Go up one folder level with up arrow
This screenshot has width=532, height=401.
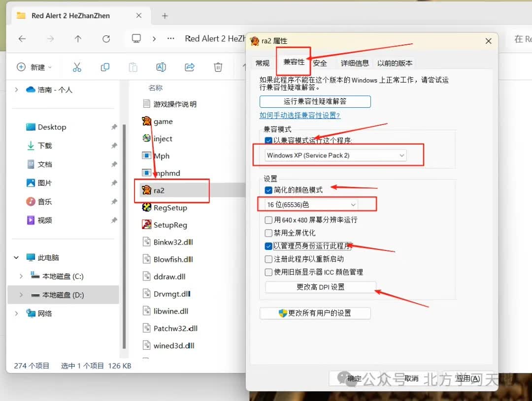point(78,39)
